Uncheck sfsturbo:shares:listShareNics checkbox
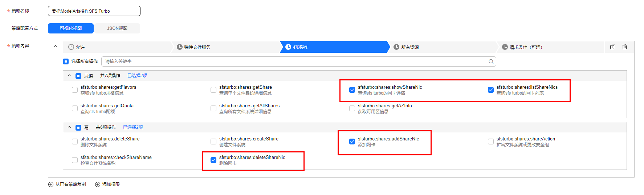The image size is (644, 195). tap(491, 90)
